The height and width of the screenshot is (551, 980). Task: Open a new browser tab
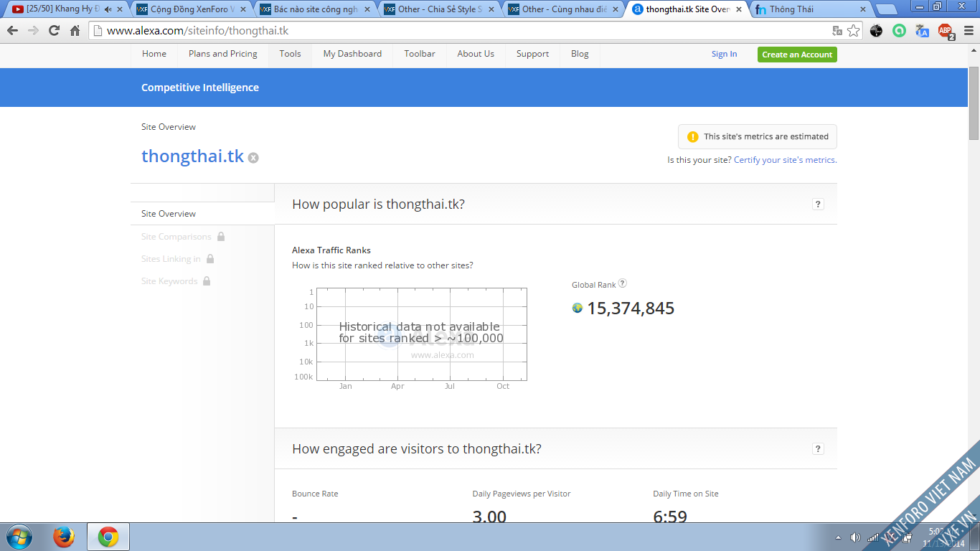886,10
